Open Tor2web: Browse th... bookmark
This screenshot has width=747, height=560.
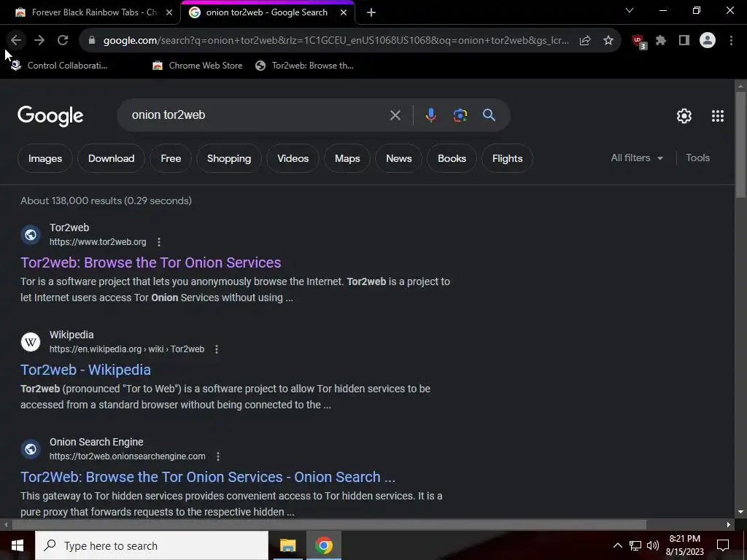tap(305, 66)
